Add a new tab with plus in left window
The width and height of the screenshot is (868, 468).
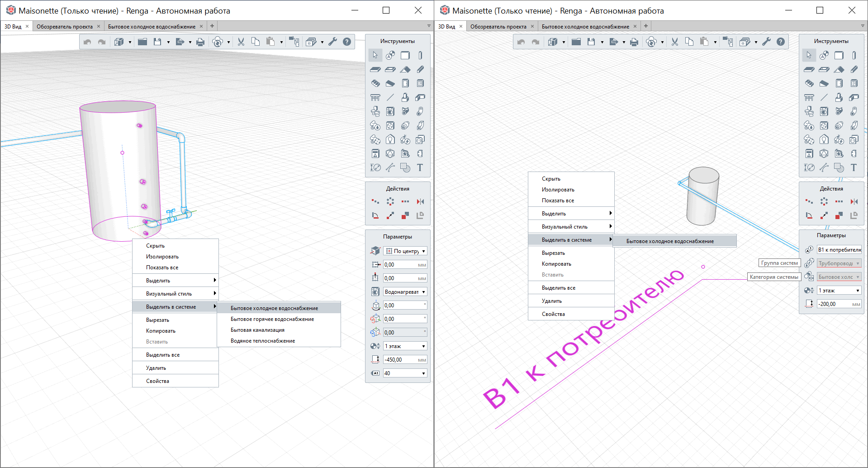[x=212, y=26]
